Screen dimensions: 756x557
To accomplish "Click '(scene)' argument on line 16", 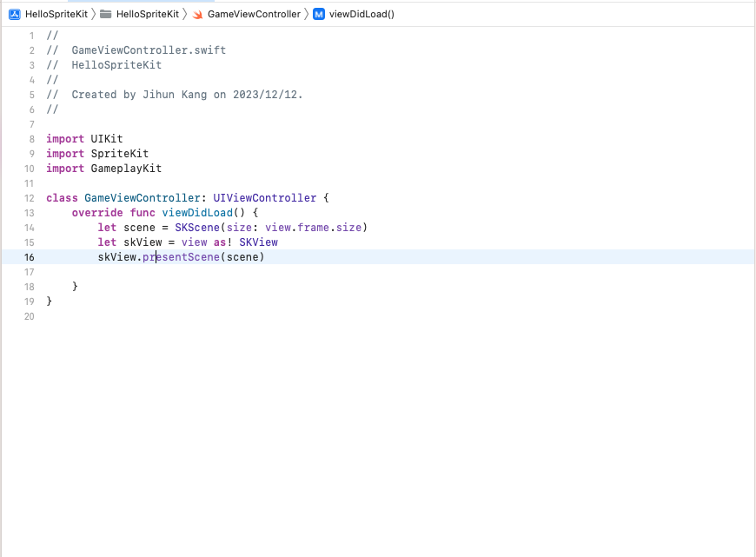I will (x=242, y=257).
